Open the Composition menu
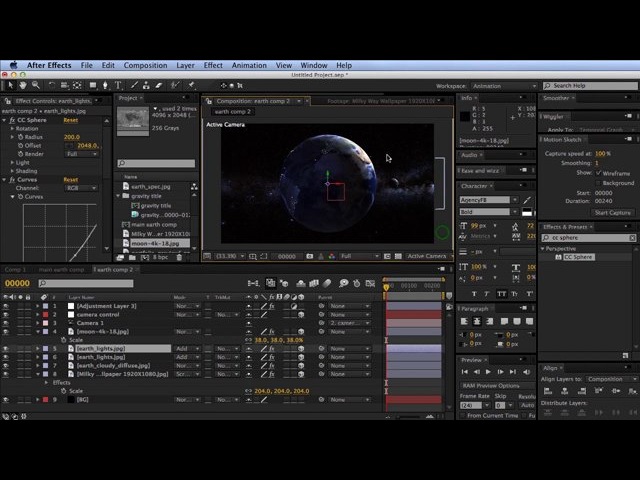The width and height of the screenshot is (640, 480). tap(145, 66)
